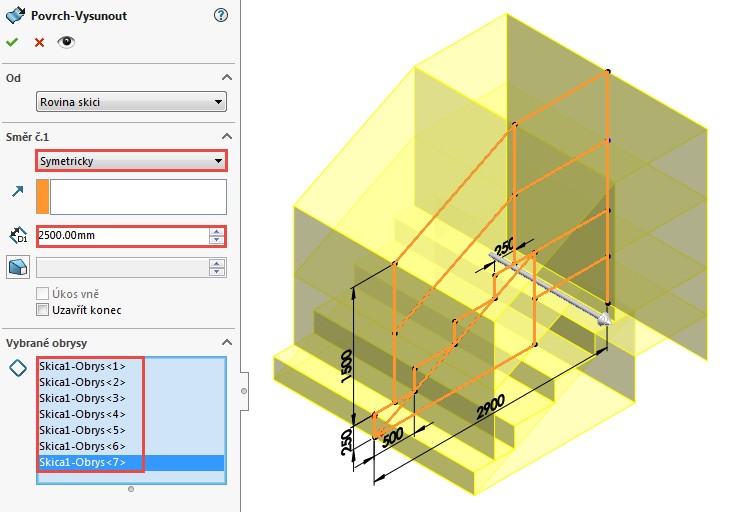Cancel the feature with red X
The height and width of the screenshot is (512, 750).
[x=39, y=43]
